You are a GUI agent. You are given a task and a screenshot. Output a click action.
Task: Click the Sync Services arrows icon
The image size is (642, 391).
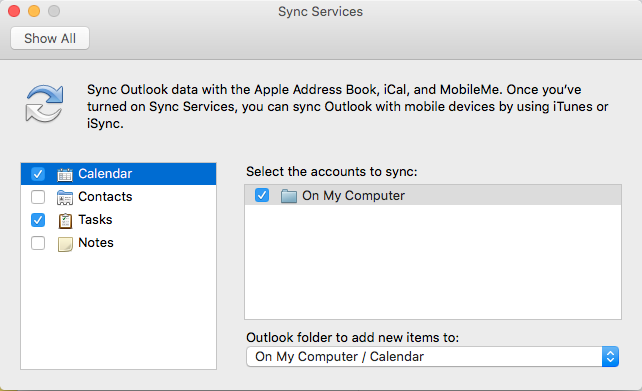point(44,104)
